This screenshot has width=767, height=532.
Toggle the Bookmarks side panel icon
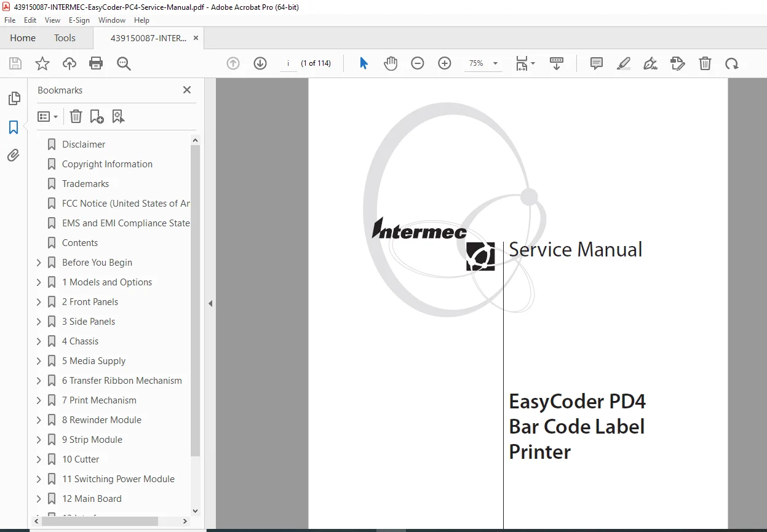tap(14, 127)
